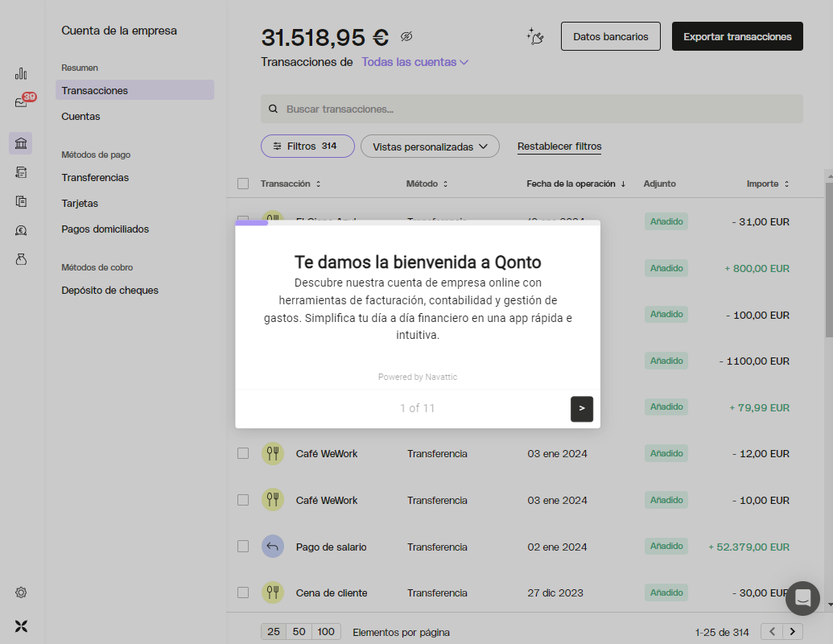Click the - 1100,00 EUR amount
The width and height of the screenshot is (833, 644).
point(754,361)
